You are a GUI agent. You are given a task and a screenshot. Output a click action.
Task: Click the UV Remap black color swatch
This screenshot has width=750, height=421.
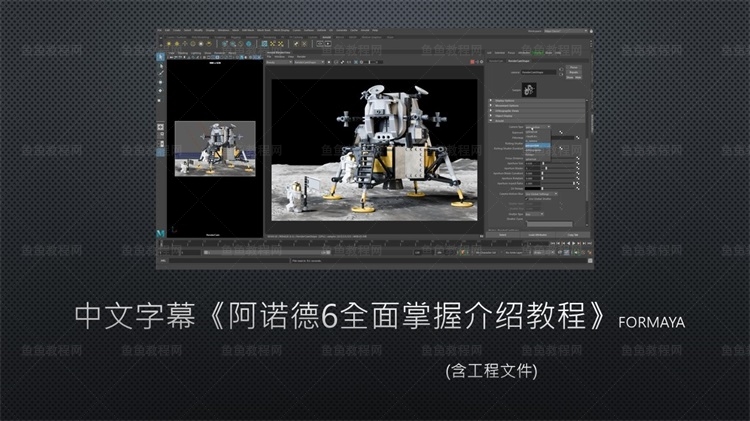pyautogui.click(x=533, y=188)
